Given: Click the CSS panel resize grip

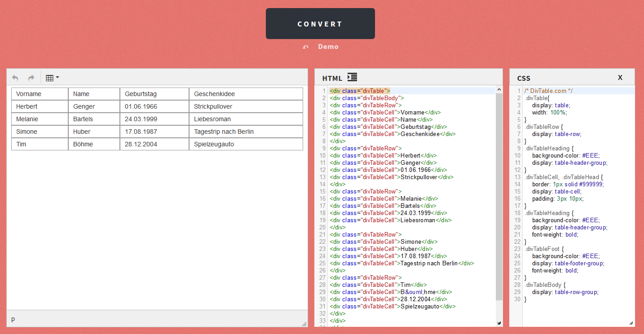Looking at the screenshot, I should 631,323.
